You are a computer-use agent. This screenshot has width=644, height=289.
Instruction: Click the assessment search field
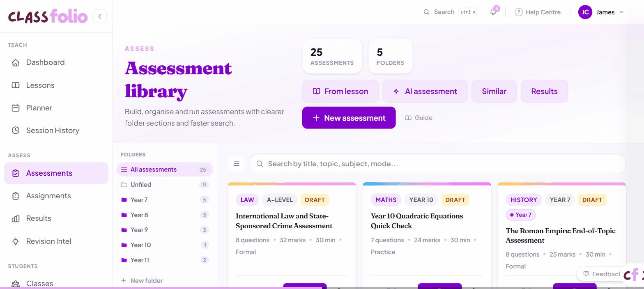point(438,164)
